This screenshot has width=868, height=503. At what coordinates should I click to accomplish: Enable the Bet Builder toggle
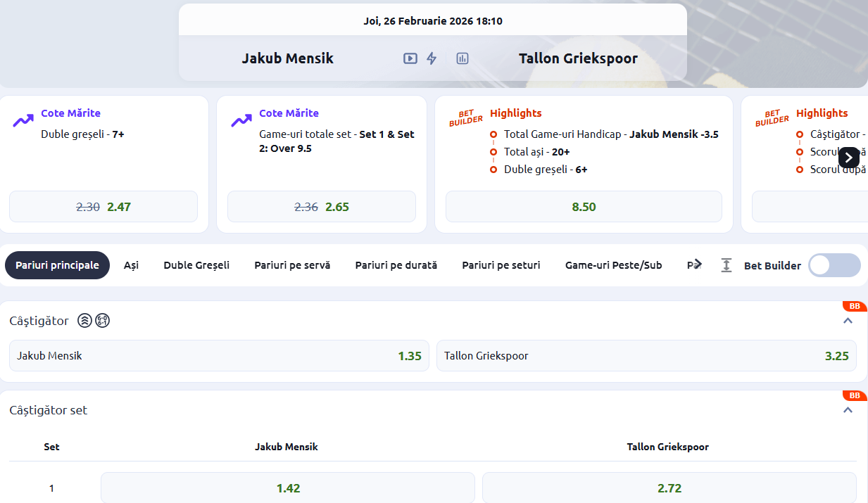point(834,265)
